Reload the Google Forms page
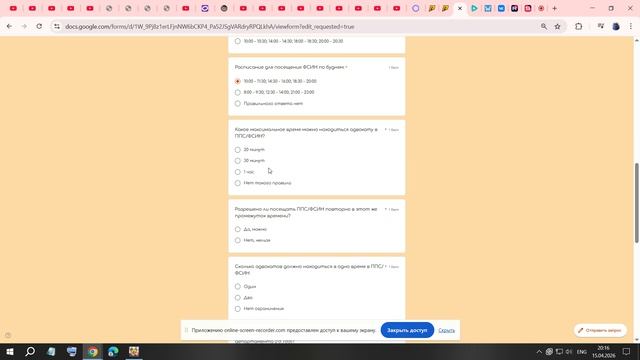Viewport: 640px width, 360px height. click(39, 27)
